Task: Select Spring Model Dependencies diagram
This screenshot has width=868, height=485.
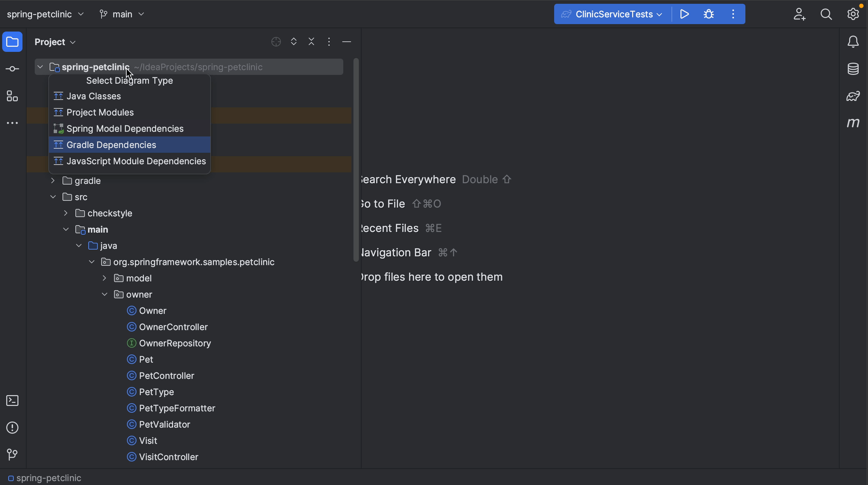Action: [125, 129]
